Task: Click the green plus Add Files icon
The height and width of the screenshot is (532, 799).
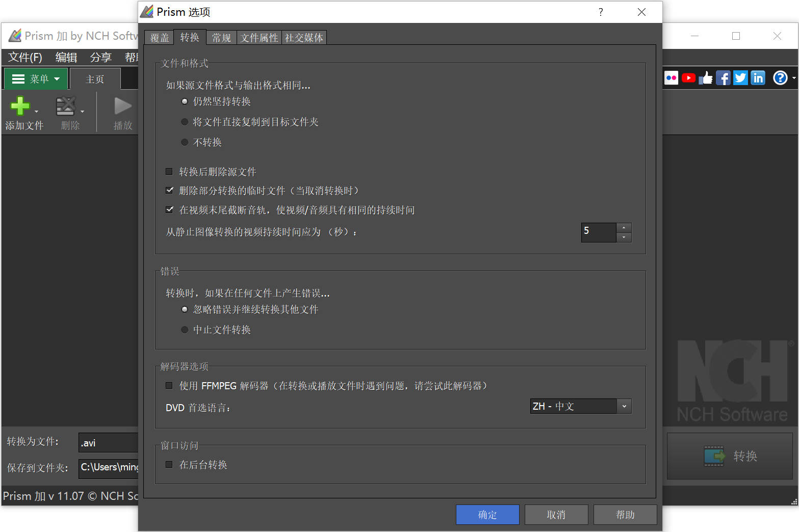Action: coord(20,106)
